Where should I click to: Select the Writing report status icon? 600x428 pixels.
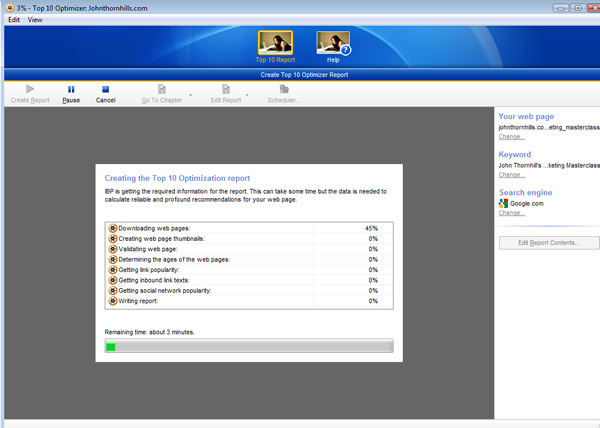(x=112, y=301)
